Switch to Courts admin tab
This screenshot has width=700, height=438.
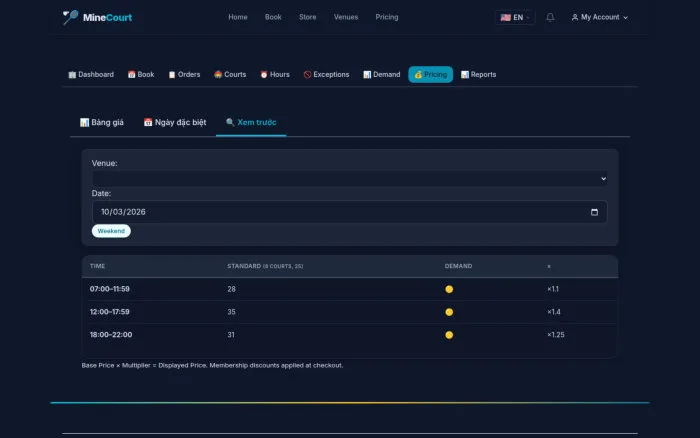pyautogui.click(x=230, y=75)
